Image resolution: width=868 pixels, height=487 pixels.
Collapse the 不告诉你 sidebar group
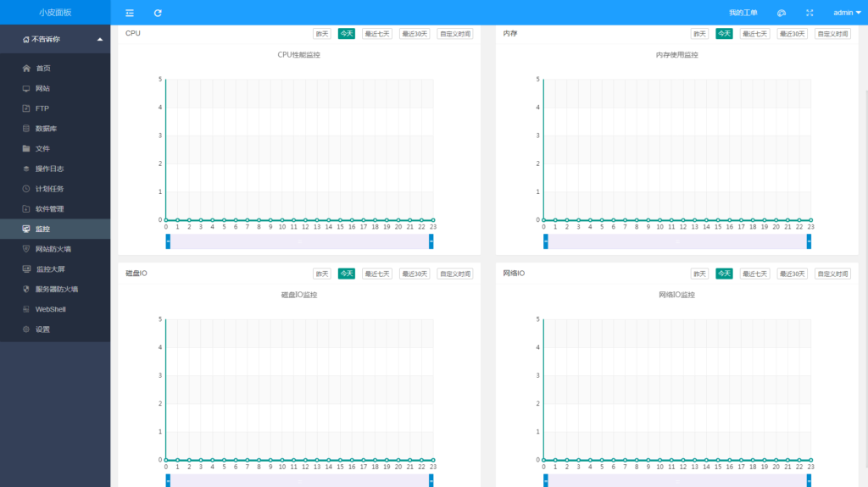(55, 39)
